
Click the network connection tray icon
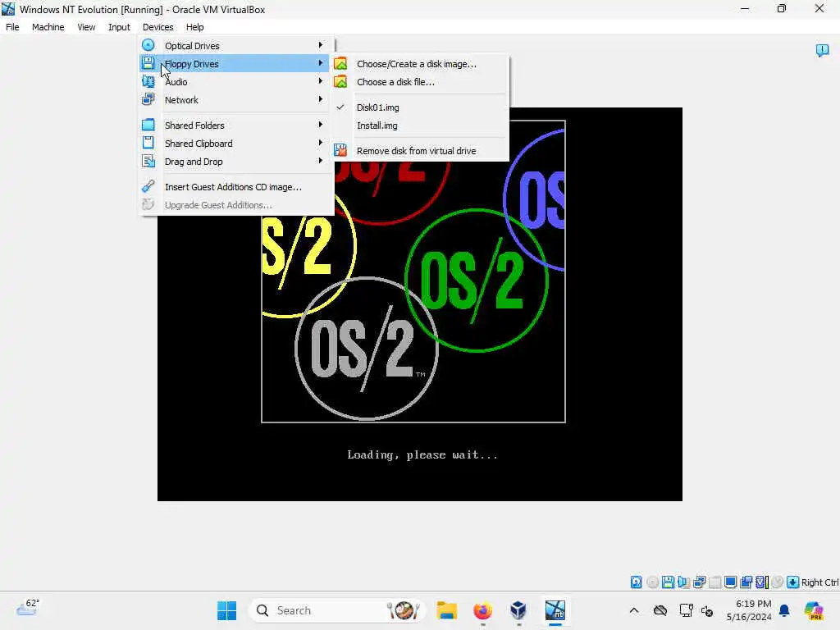(686, 610)
